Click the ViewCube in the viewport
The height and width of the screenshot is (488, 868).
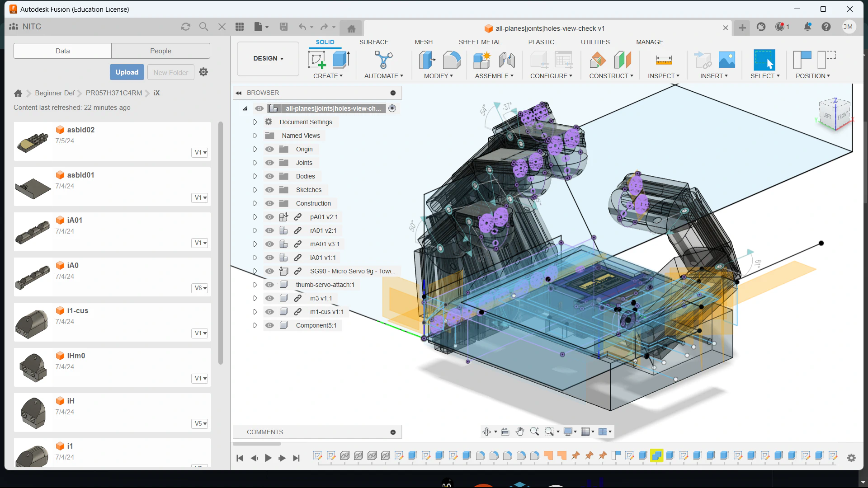coord(835,114)
